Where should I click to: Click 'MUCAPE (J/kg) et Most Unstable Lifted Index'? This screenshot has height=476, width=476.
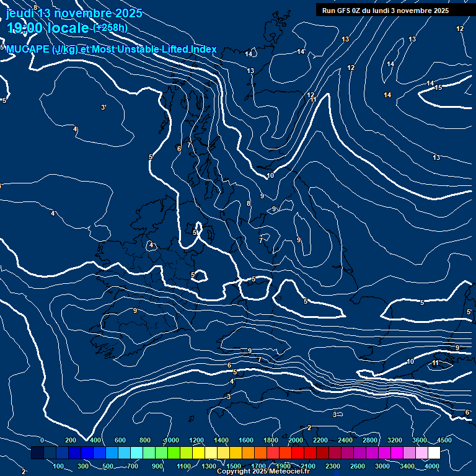point(112,49)
